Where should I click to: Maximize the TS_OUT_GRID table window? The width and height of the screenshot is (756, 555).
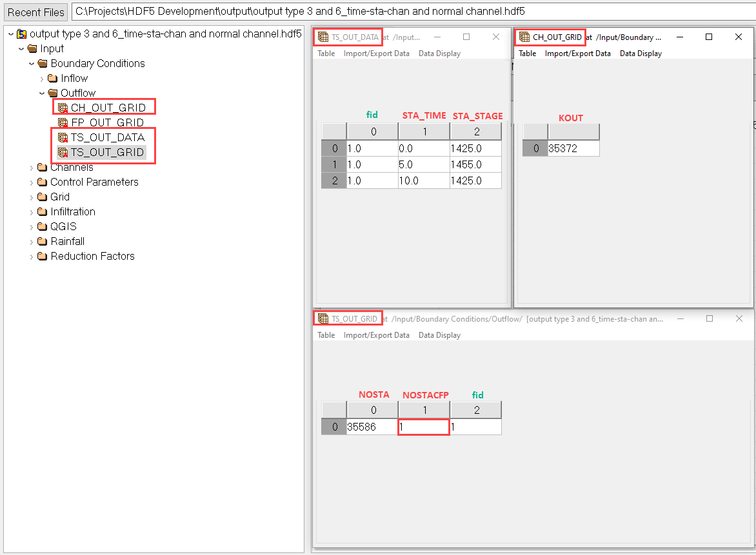pyautogui.click(x=710, y=318)
